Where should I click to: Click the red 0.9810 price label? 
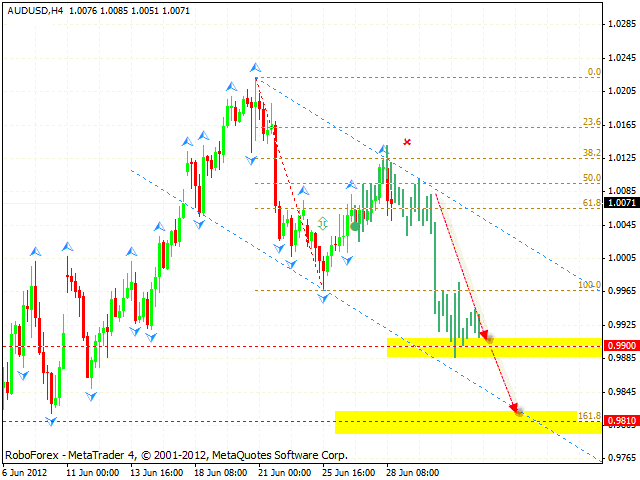click(x=620, y=421)
